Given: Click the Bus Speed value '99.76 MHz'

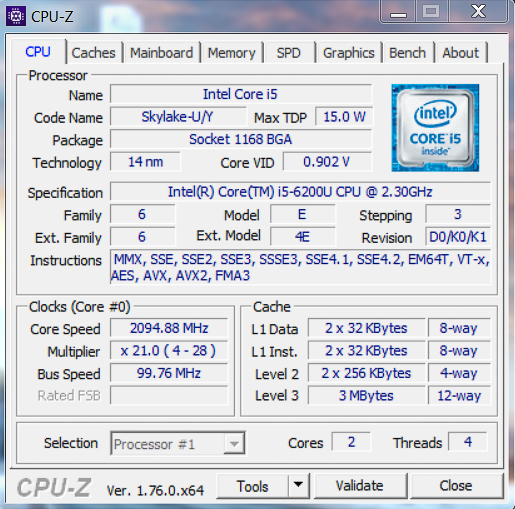Looking at the screenshot, I should pos(169,373).
